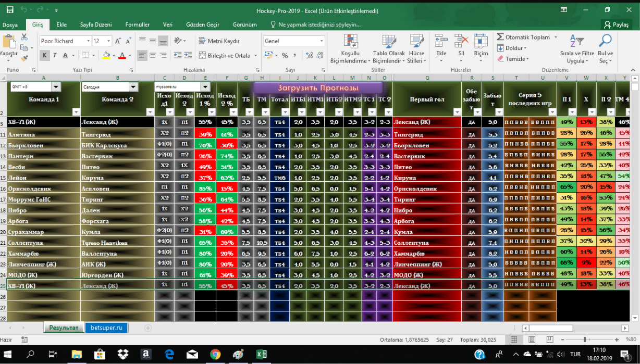Viewport: 640px width, 364px height.
Task: Open the font size 12 dropdown
Action: [109, 41]
